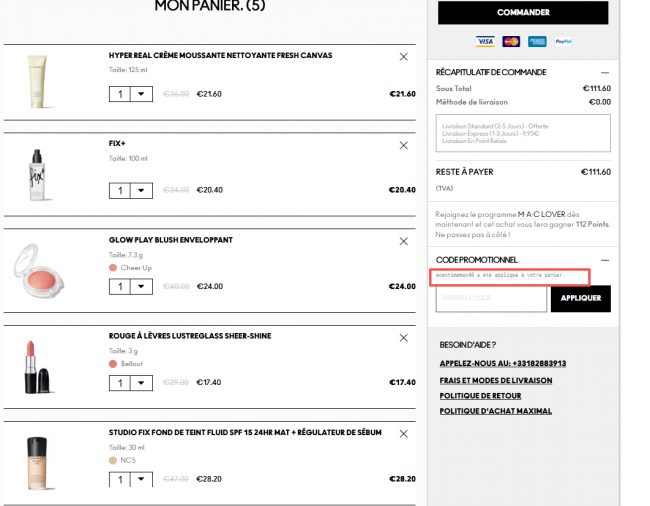Collapse Récapitulatif de commande section
Viewport: 650px width, 506px height.
[x=604, y=72]
